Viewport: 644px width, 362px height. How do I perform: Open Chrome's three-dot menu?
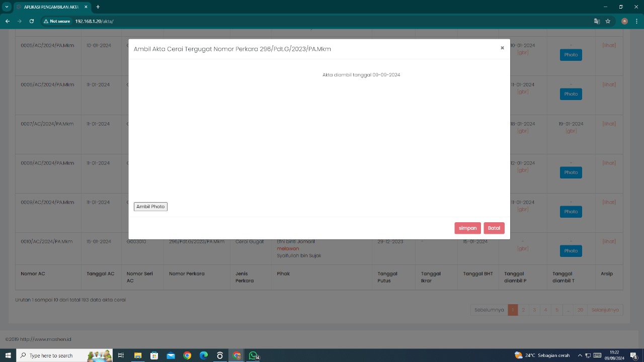click(636, 21)
